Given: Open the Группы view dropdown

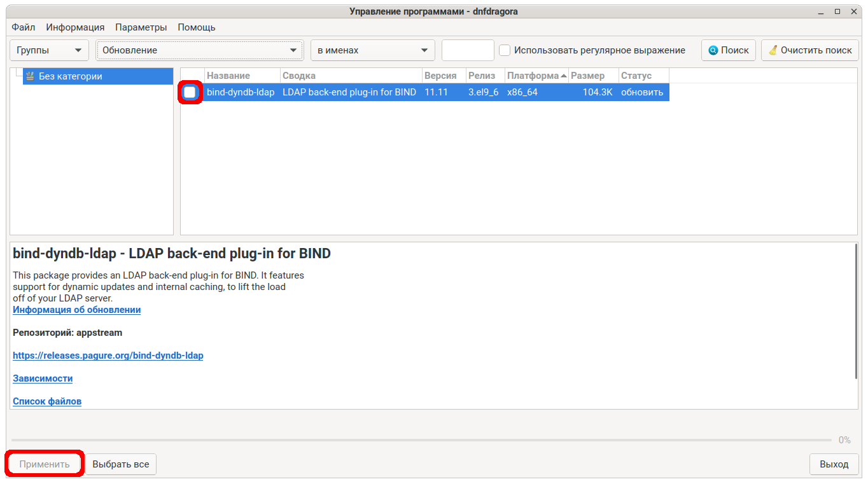Looking at the screenshot, I should 49,50.
